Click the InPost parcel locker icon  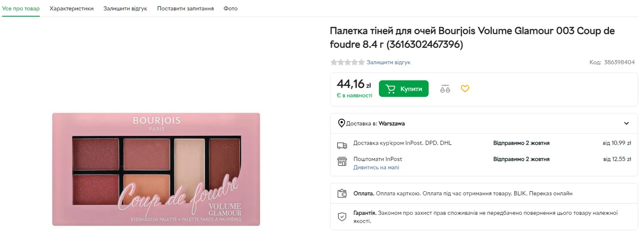(x=342, y=161)
